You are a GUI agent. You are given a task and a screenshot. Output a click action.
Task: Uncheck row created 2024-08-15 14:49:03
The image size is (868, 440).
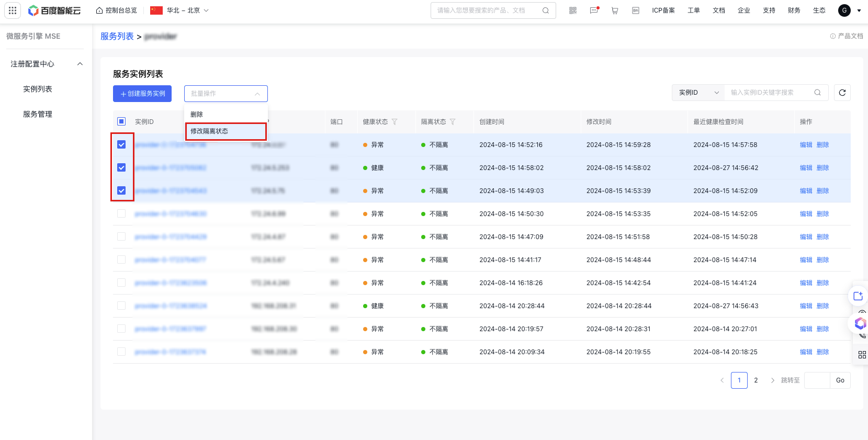pos(121,190)
